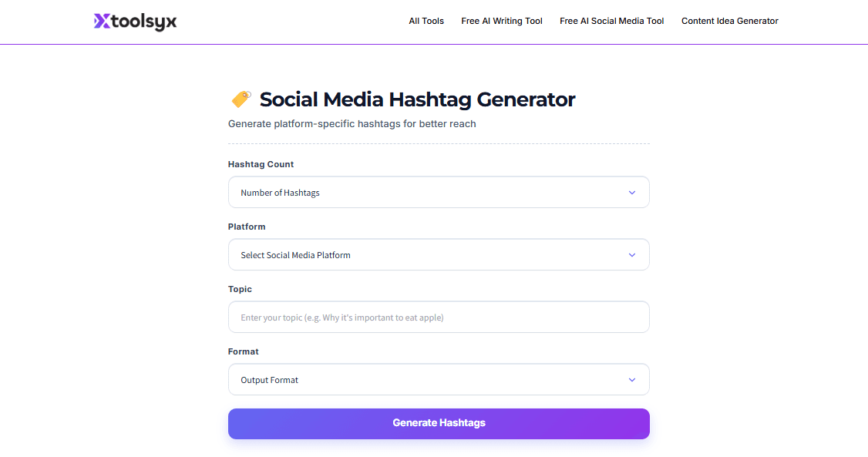
Task: Click the Format dropdown chevron arrow
Action: 632,380
